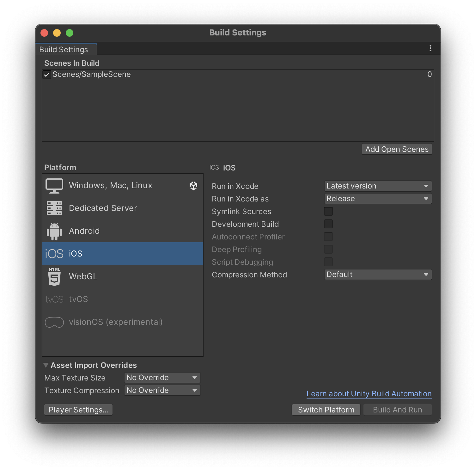The height and width of the screenshot is (470, 476).
Task: Open the Run in Xcode as dropdown
Action: (378, 199)
